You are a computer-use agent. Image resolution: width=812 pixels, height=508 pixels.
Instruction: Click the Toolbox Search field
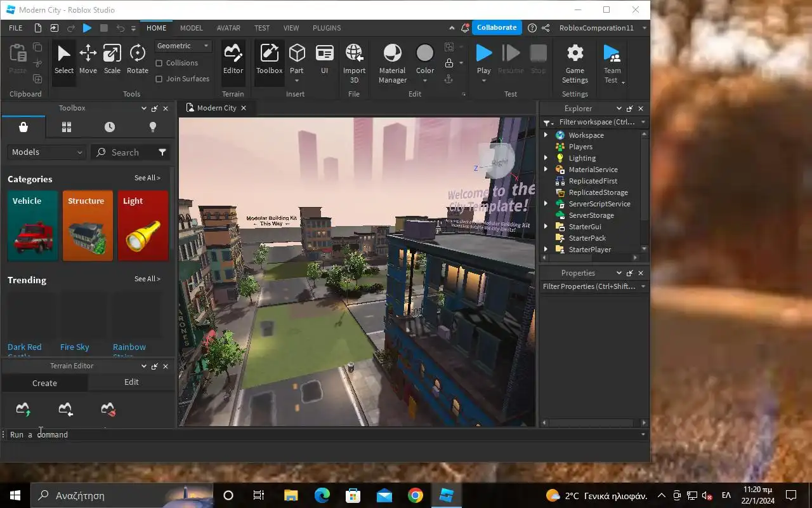pos(126,152)
